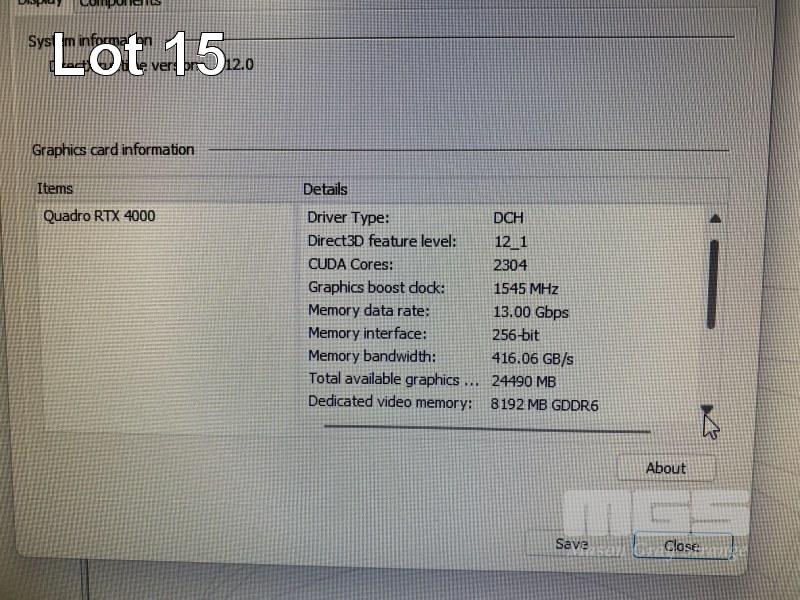The height and width of the screenshot is (600, 800).
Task: Click the horizontal scrollbar below the details
Action: [x=487, y=429]
